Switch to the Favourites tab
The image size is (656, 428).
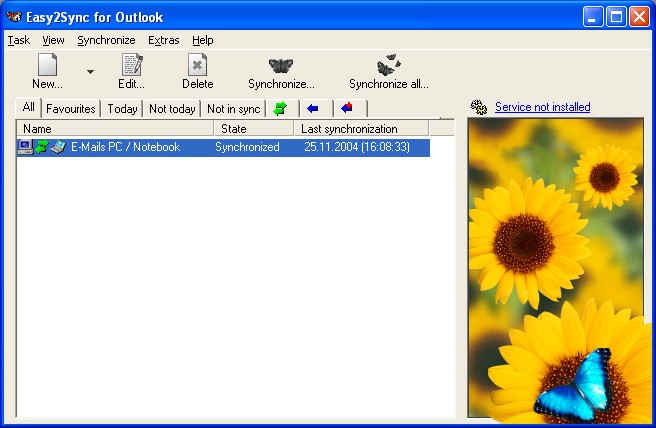pyautogui.click(x=70, y=108)
